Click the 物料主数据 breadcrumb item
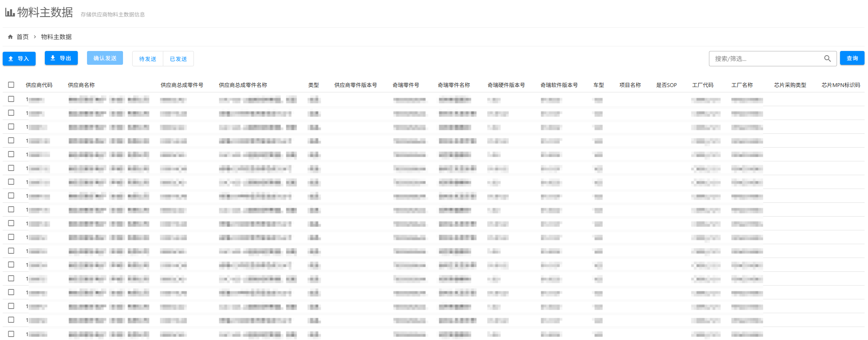868x340 pixels. click(x=56, y=37)
